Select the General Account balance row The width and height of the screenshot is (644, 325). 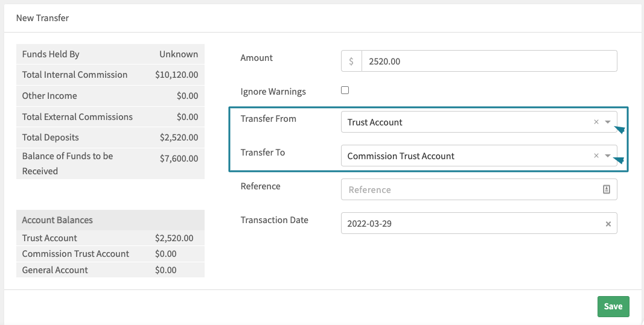(110, 270)
